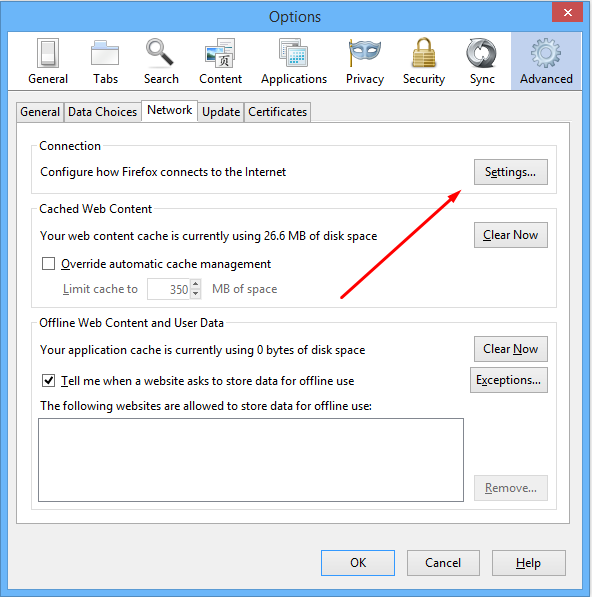
Task: Open connection Settings button
Action: point(511,172)
